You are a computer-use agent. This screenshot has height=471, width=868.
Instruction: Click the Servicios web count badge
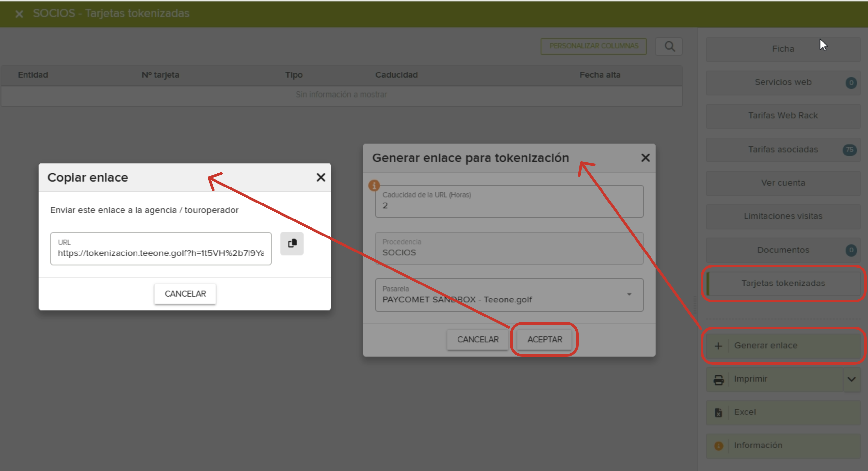click(x=851, y=83)
